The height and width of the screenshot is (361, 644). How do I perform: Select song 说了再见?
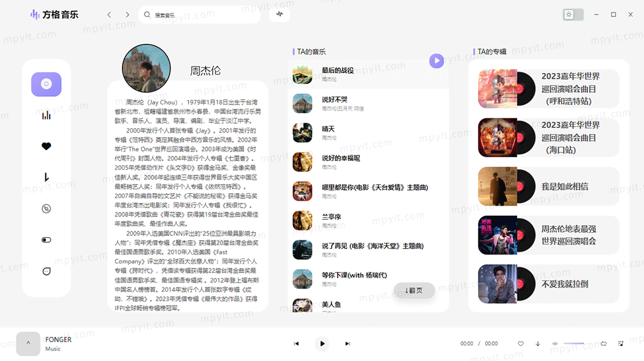click(x=369, y=250)
